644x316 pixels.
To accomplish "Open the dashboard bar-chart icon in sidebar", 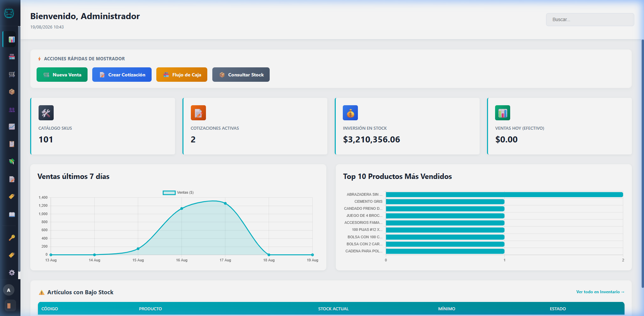I will tap(12, 40).
